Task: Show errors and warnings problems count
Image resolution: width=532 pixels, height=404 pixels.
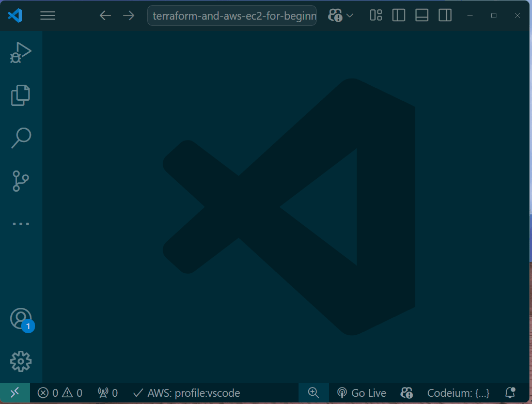Action: tap(60, 393)
